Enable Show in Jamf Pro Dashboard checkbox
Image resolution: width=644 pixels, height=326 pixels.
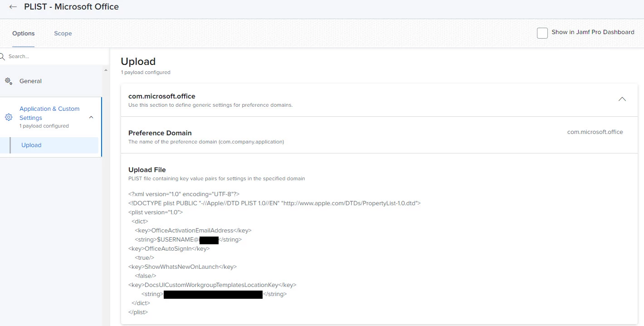(542, 33)
